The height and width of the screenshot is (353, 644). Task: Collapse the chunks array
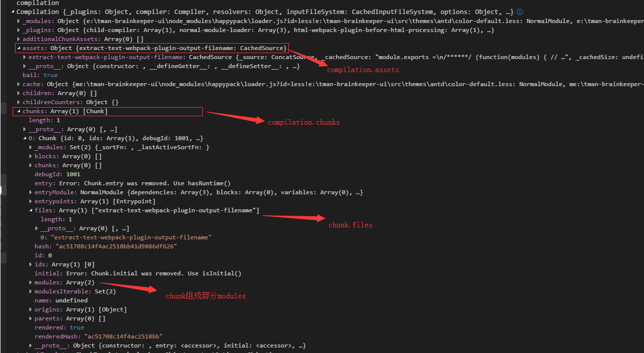[19, 111]
